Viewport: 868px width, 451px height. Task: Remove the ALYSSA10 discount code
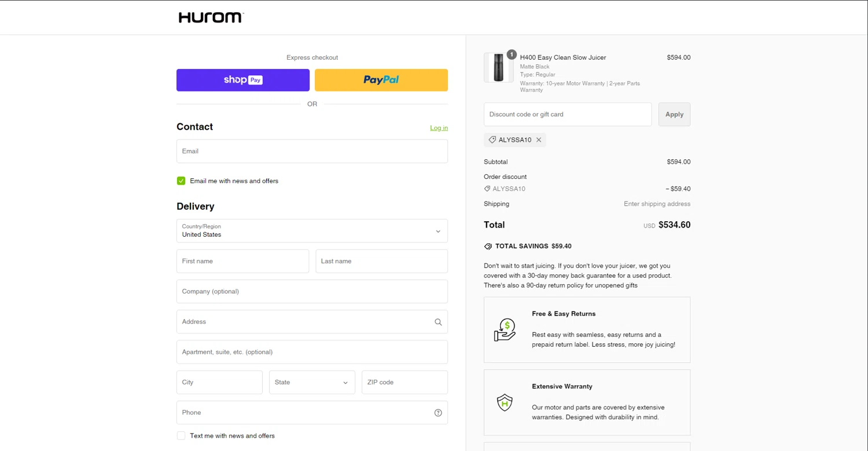pyautogui.click(x=539, y=140)
